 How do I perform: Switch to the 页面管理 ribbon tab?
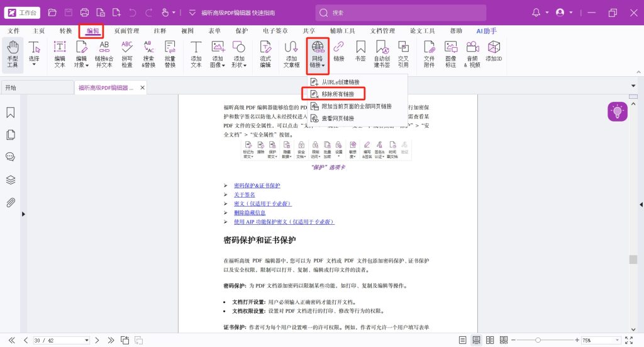pos(126,31)
